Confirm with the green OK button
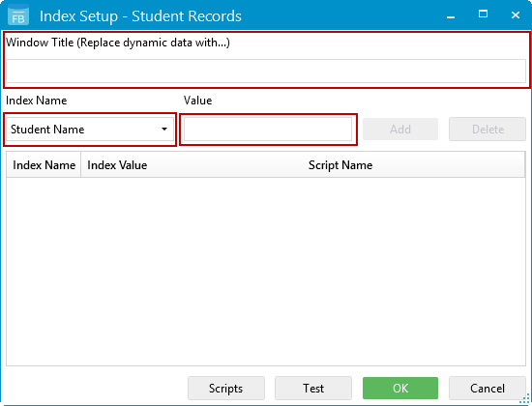Viewport: 532px width, 406px height. [400, 388]
